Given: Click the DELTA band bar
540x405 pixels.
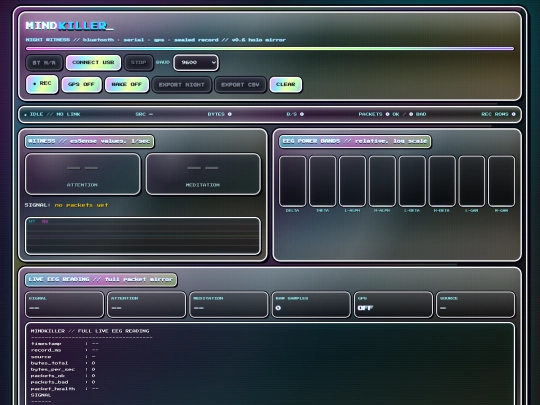Looking at the screenshot, I should tap(292, 181).
